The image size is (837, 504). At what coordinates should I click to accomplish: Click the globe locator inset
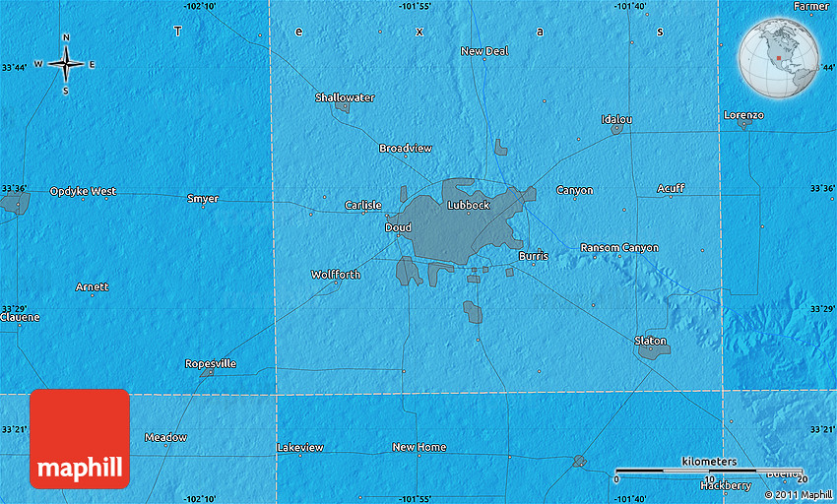781,57
